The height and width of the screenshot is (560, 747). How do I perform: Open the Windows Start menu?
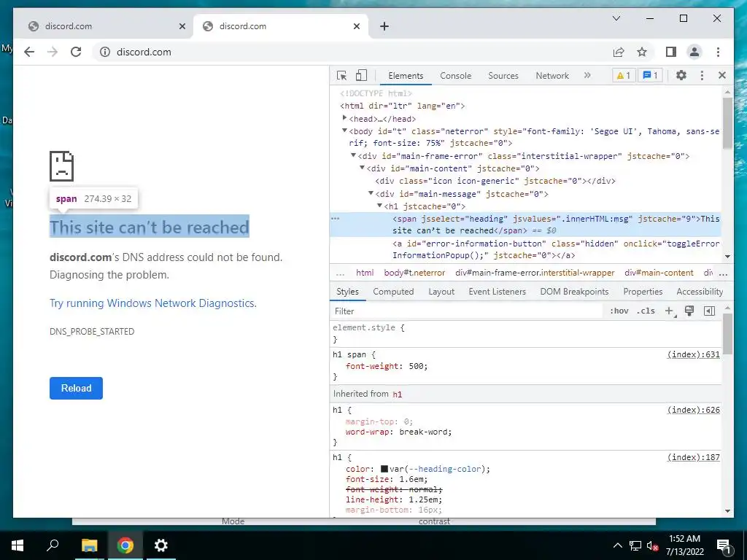tap(18, 545)
